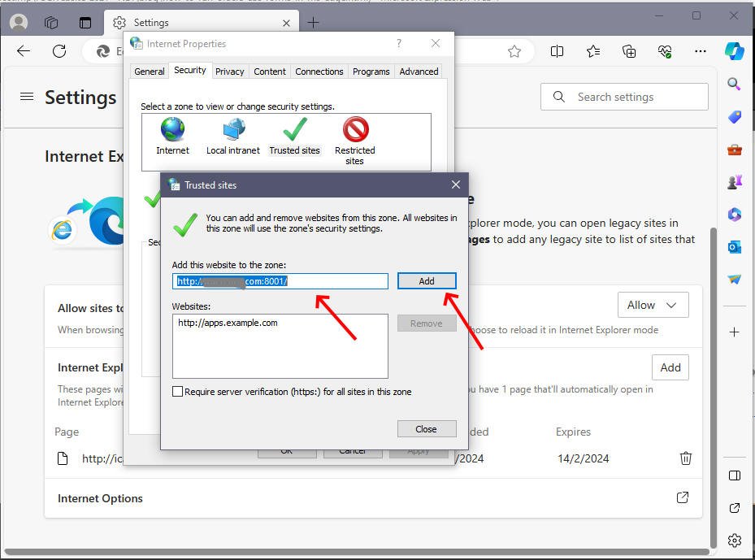Open the Settings and more ellipsis menu
The image size is (755, 560).
(x=701, y=51)
